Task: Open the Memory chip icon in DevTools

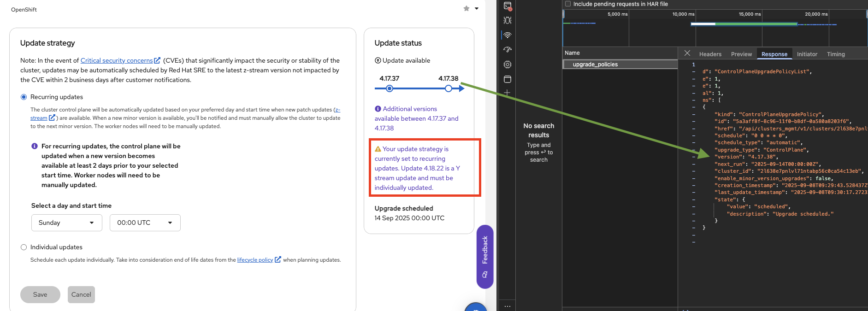Action: click(508, 65)
